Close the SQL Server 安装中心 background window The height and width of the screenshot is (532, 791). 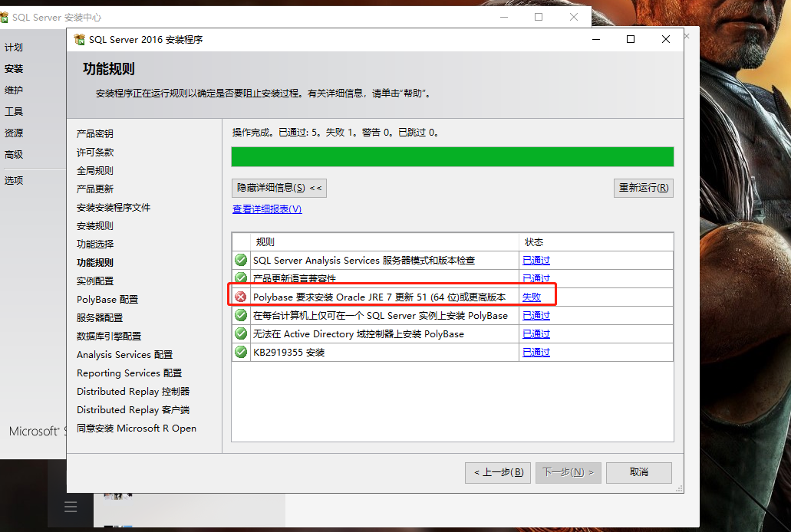tap(574, 17)
